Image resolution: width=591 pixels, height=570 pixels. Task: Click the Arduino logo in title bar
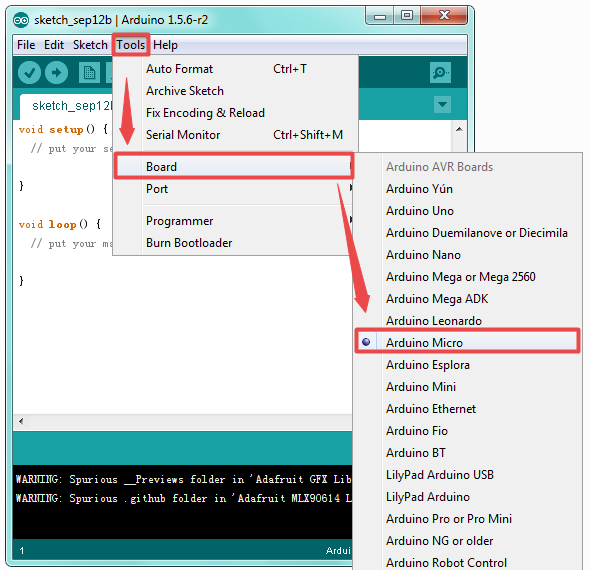click(21, 20)
